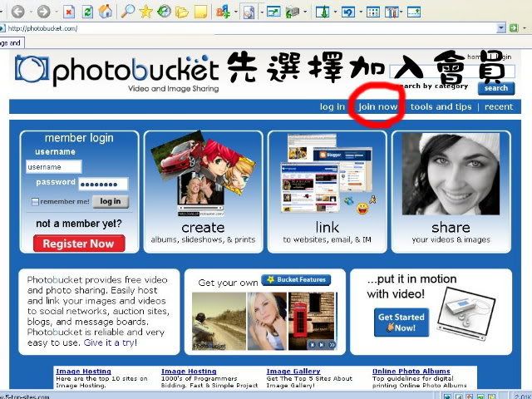Click the gray 'log in' button under password
The width and height of the screenshot is (532, 399).
[111, 201]
